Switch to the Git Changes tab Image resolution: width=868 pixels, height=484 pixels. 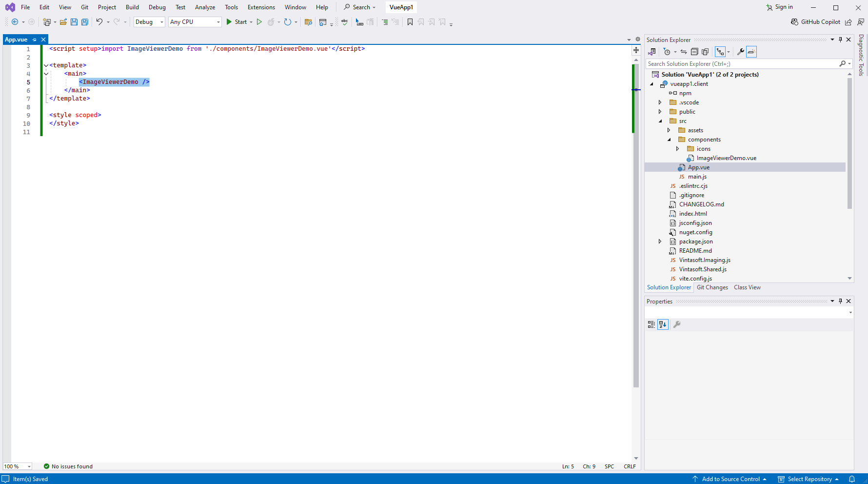(x=712, y=287)
